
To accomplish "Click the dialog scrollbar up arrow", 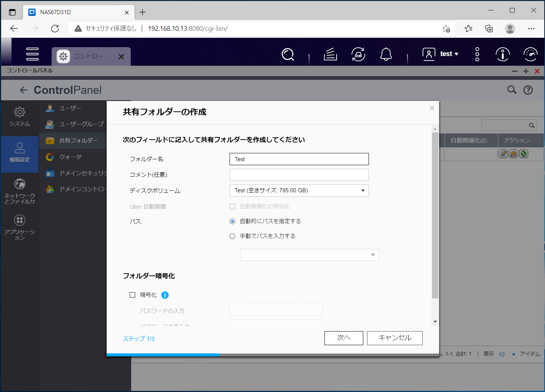I will [435, 129].
